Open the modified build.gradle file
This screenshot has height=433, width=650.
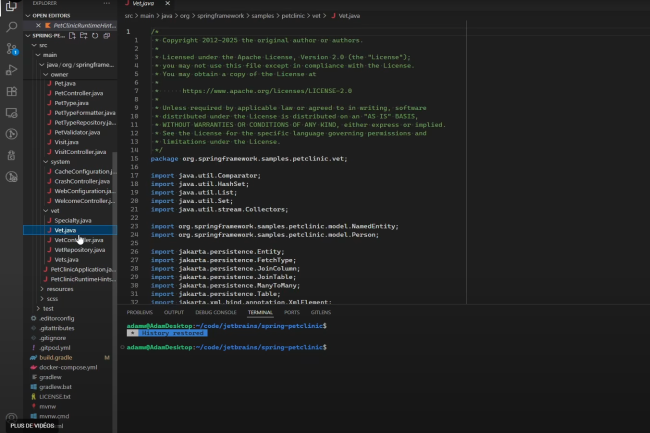tap(56, 358)
